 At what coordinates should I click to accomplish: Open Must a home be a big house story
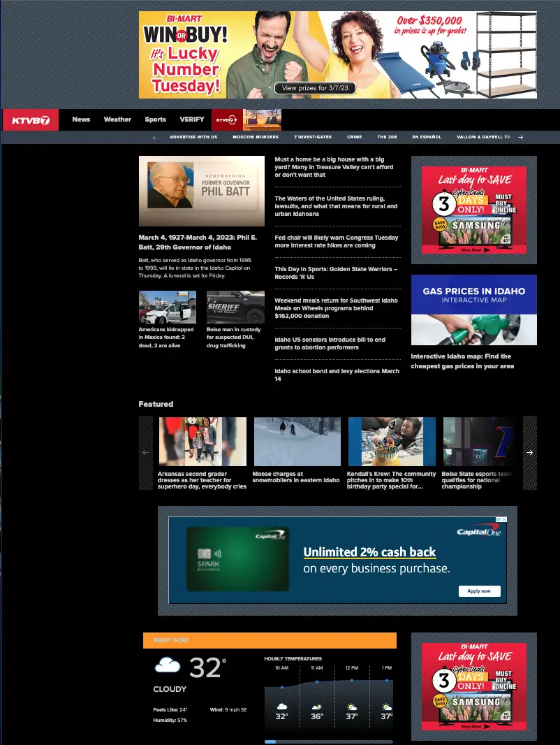click(334, 167)
